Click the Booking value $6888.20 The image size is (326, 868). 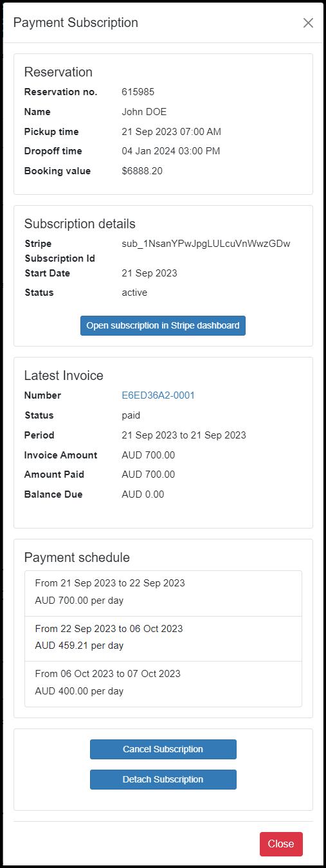[142, 171]
